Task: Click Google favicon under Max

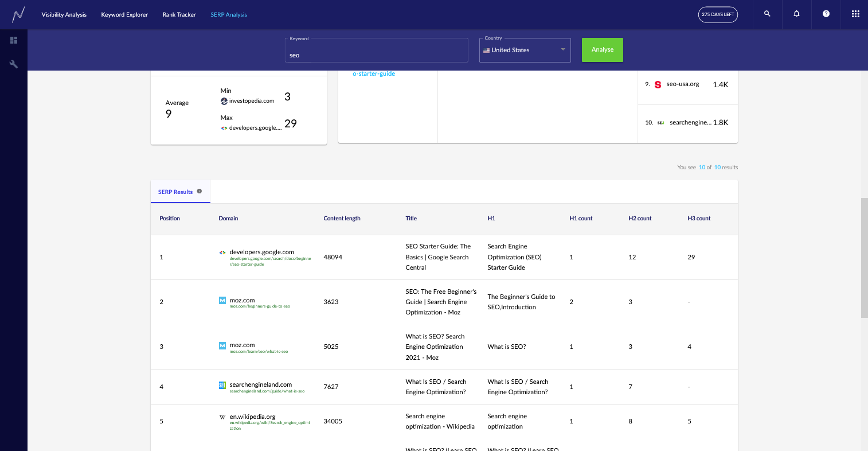Action: coord(224,128)
